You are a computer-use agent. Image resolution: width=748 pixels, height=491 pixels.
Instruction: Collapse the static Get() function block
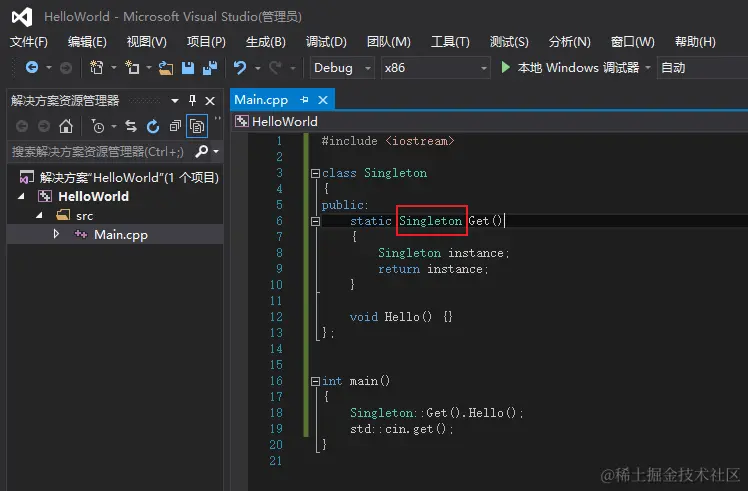tap(315, 221)
